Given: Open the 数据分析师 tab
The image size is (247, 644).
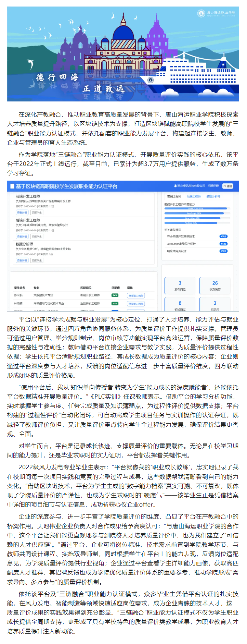Looking at the screenshot, I should coord(213,196).
